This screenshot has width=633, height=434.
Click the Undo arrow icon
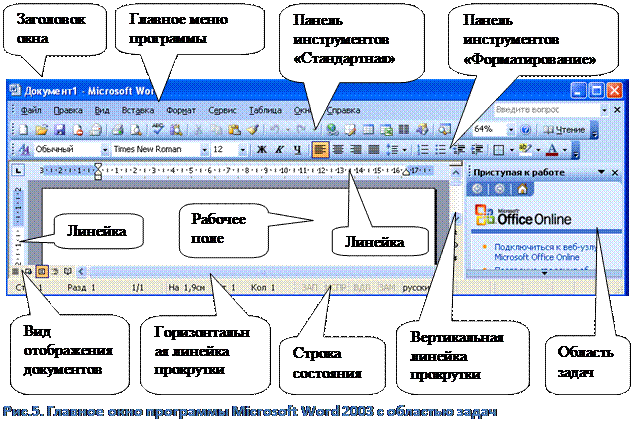(275, 130)
